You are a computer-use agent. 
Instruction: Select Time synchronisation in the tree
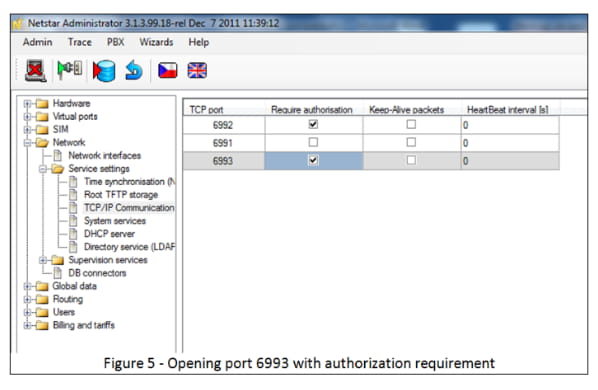130,182
